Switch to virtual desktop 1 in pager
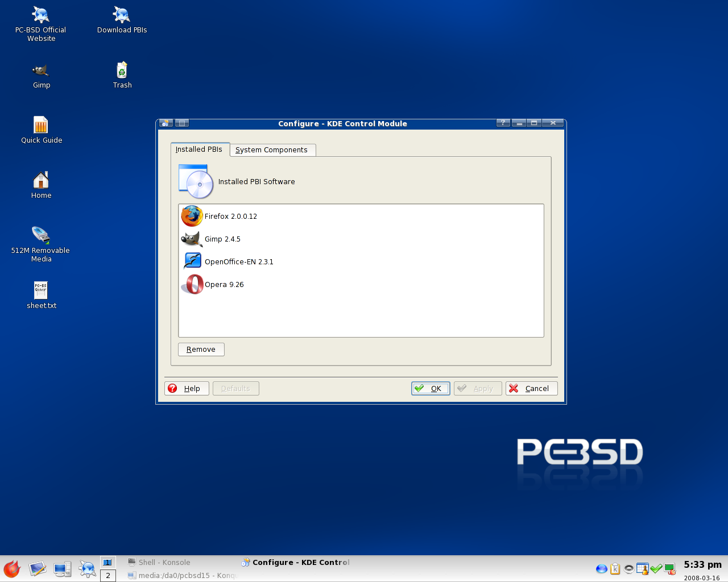Viewport: 728px width, 582px height. 108,562
